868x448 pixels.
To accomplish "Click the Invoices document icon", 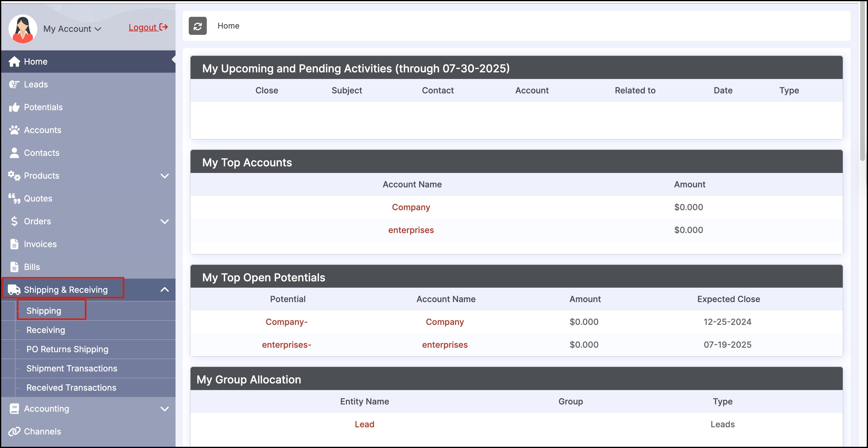I will [x=14, y=244].
